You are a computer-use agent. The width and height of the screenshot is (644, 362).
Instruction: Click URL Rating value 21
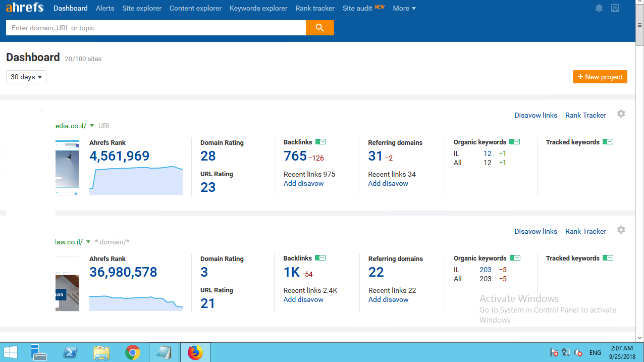(x=208, y=303)
